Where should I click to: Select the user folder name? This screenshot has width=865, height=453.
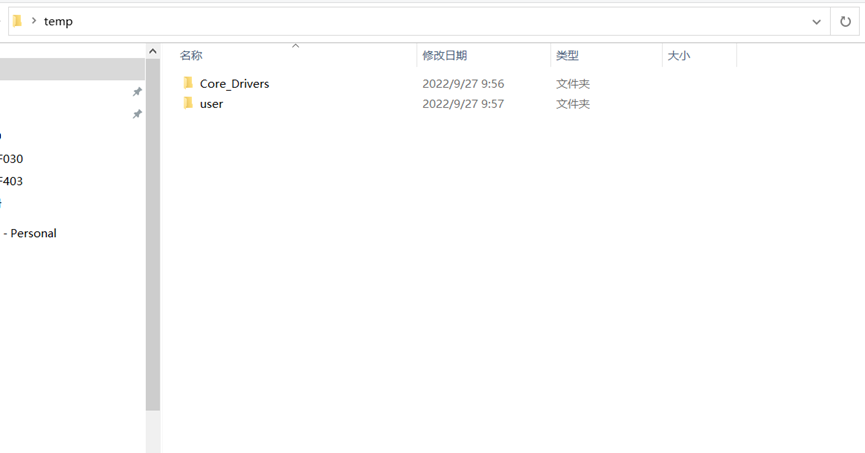click(211, 104)
